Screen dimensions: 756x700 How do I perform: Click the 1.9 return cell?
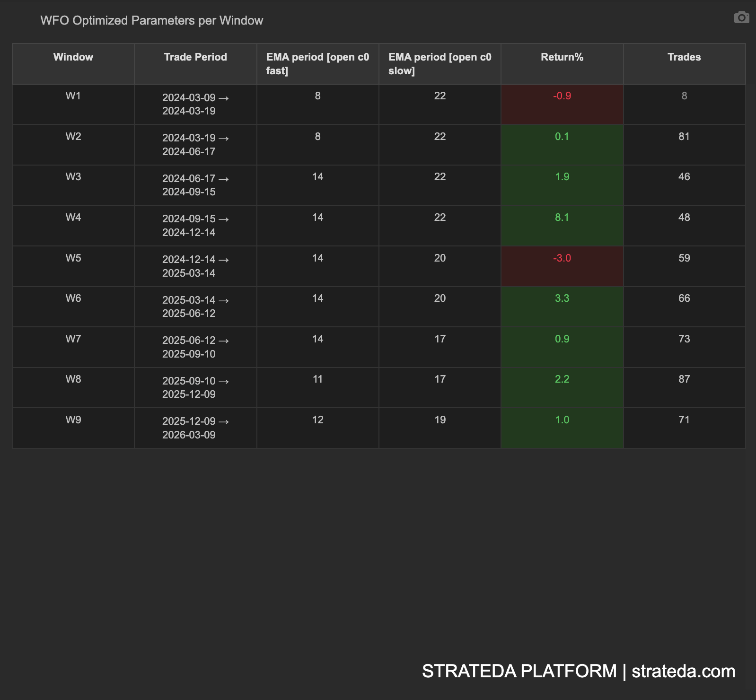(562, 185)
